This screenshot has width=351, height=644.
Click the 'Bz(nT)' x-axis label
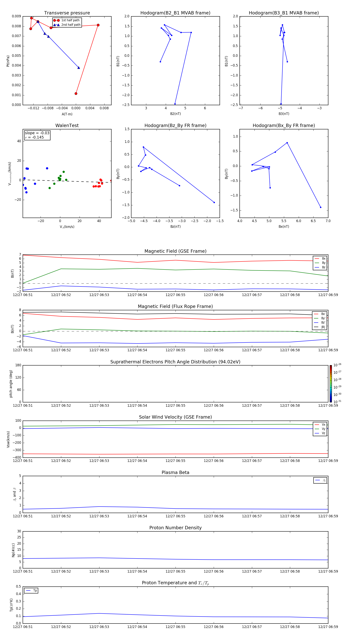point(175,227)
